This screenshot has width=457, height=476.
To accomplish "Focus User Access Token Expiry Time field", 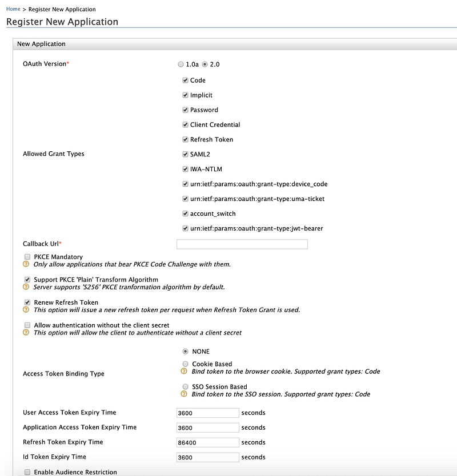I will click(208, 413).
